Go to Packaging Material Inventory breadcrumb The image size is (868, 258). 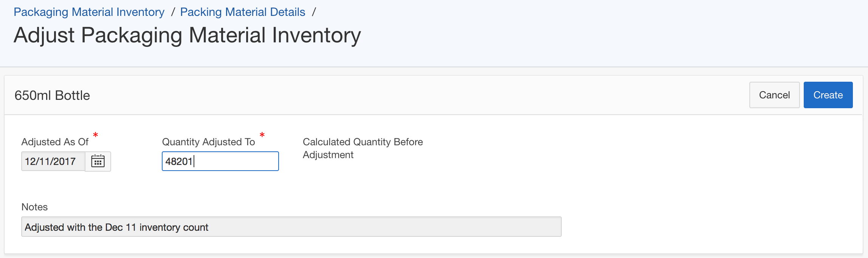click(x=89, y=12)
